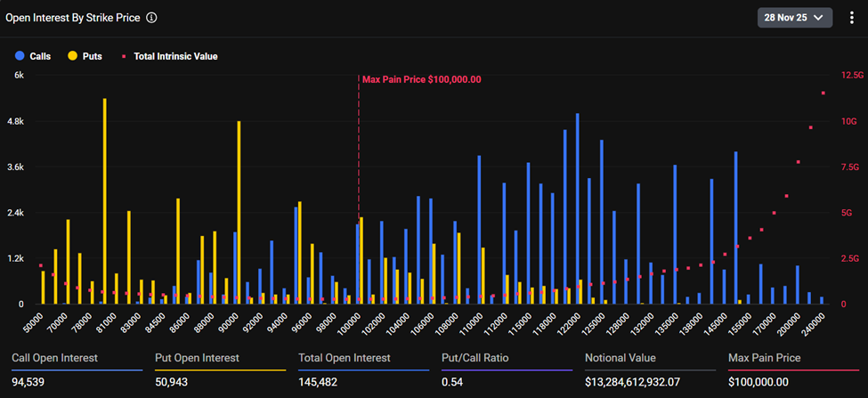Toggle the Calls series legend label
This screenshot has width=868, height=398.
click(40, 56)
